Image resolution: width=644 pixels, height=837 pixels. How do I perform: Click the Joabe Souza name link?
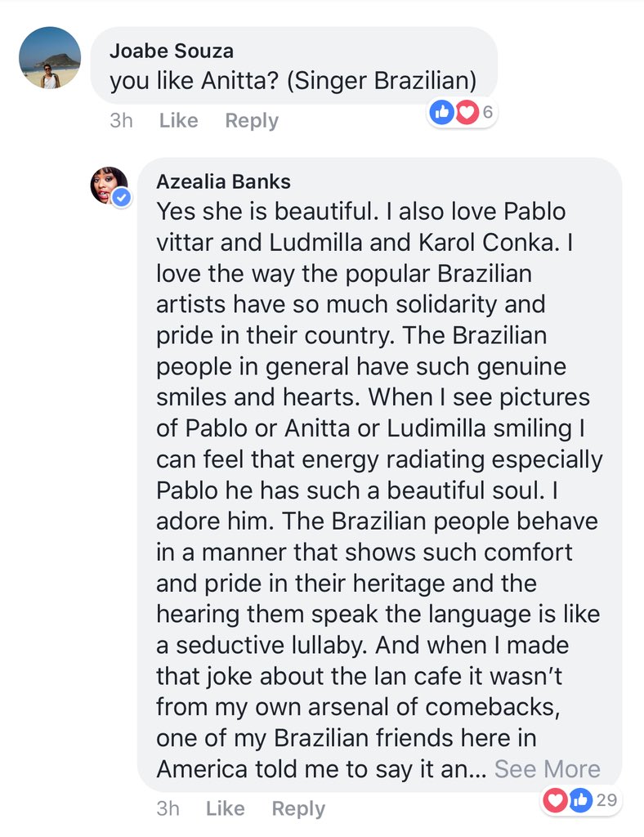[x=172, y=51]
